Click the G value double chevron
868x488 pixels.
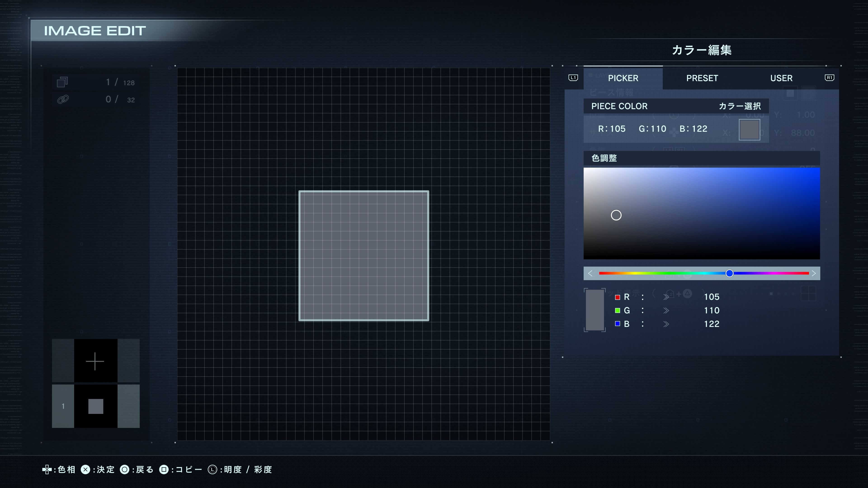[666, 310]
